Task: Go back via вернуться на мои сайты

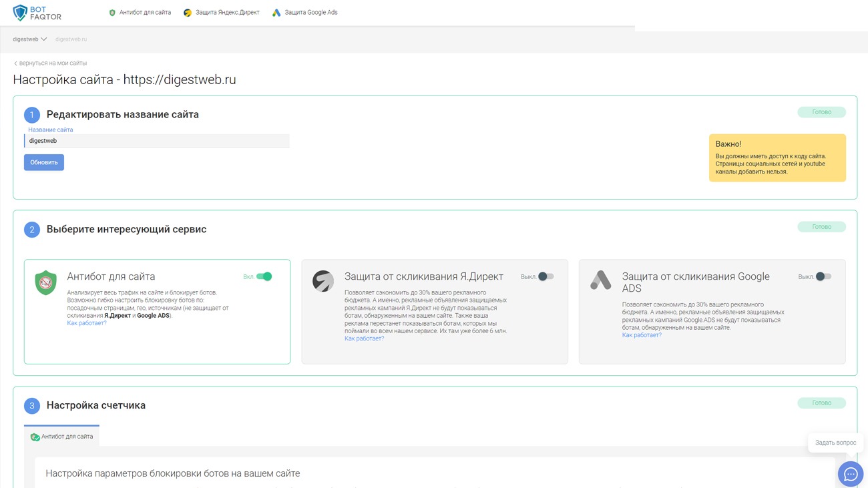Action: point(50,63)
